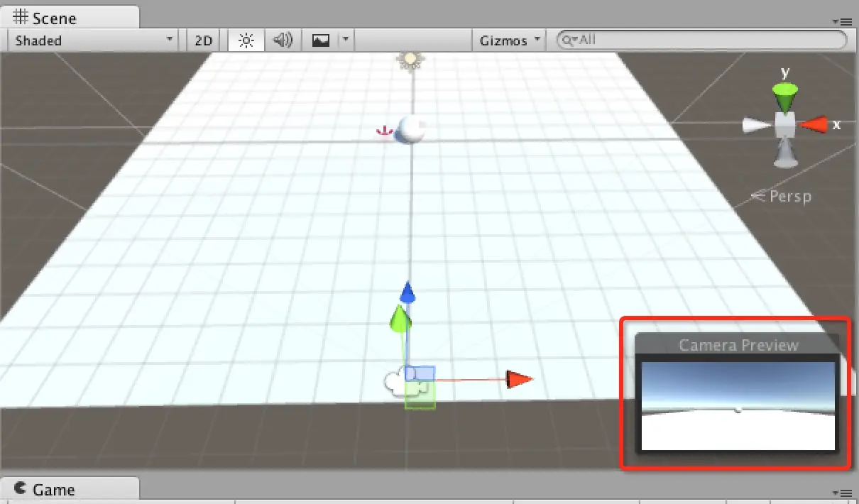Click the blue Z axis move arrow
The width and height of the screenshot is (859, 504).
coord(407,292)
